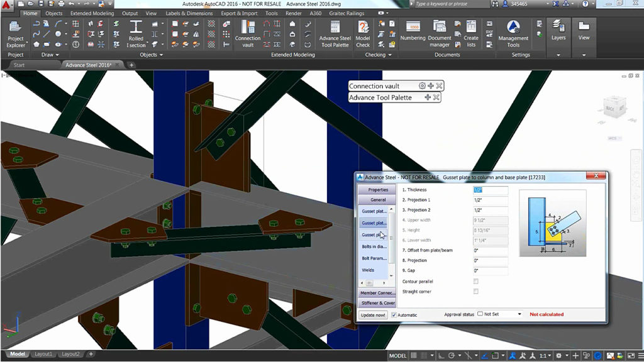Viewport: 644px width, 362px height.
Task: Open the Approval status dropdown
Action: 519,314
